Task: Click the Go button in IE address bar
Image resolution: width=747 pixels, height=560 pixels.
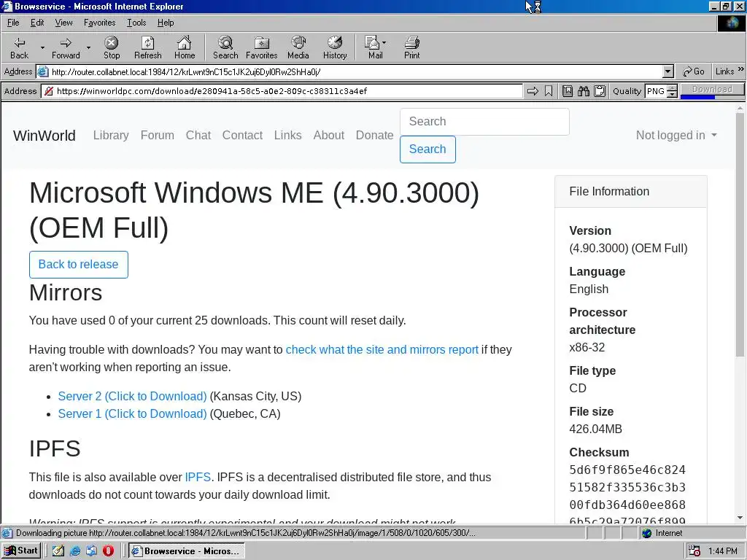Action: point(694,71)
